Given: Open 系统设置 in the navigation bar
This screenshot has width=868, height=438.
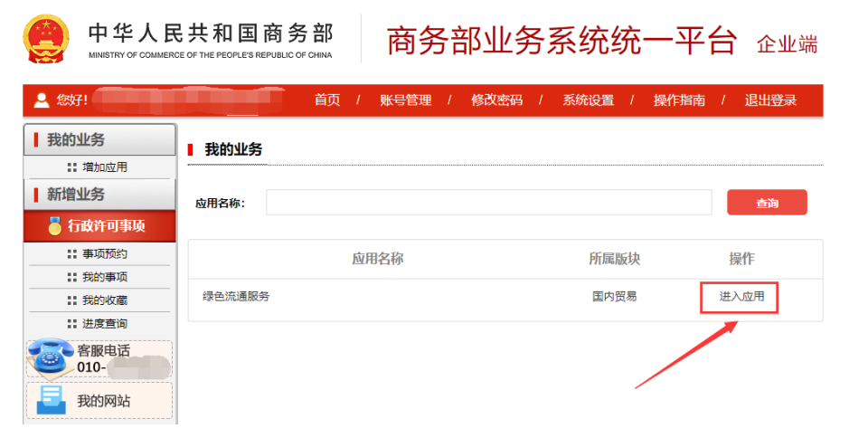Looking at the screenshot, I should 588,100.
